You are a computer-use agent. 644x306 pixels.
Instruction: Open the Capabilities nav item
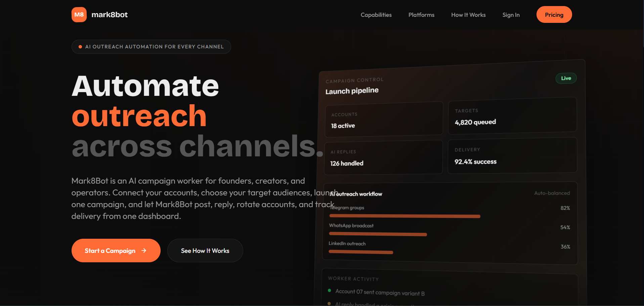(x=376, y=15)
